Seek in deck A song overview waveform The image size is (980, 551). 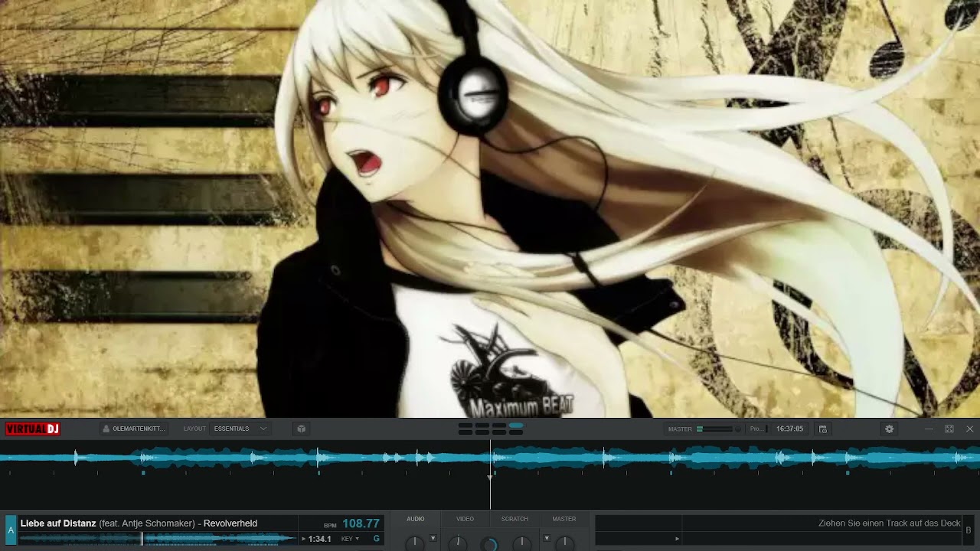(158, 539)
